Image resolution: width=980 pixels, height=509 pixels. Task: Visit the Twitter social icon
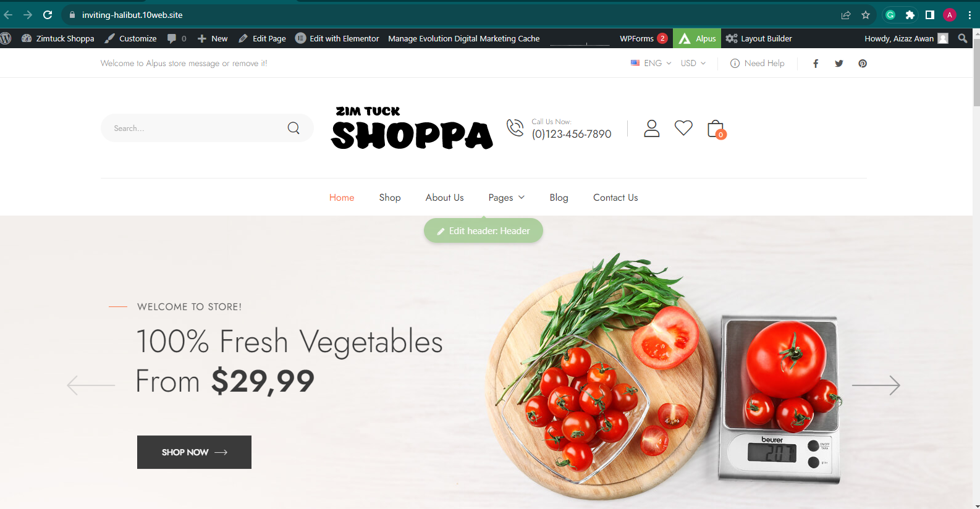point(839,64)
